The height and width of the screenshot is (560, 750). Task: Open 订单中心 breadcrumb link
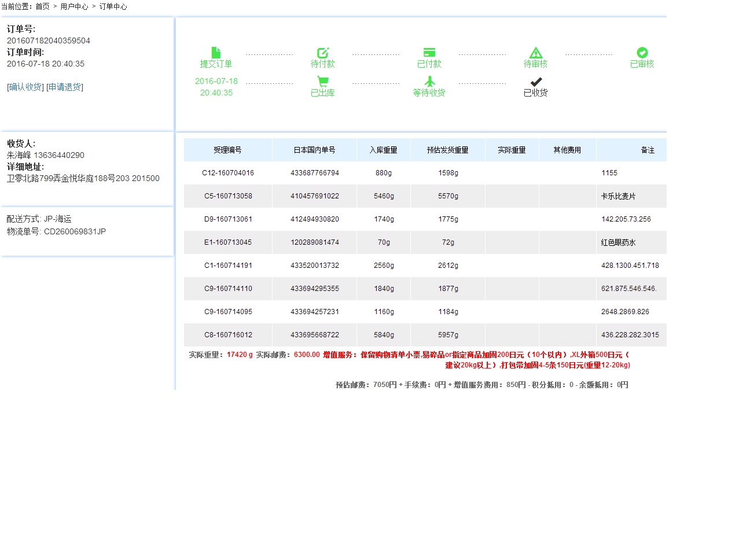click(x=113, y=6)
